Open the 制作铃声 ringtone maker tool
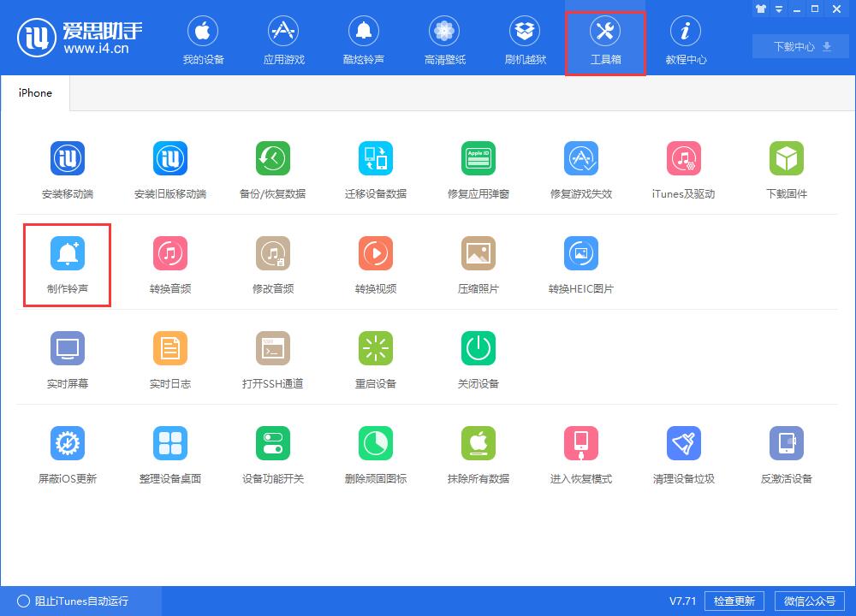856x616 pixels. click(67, 264)
